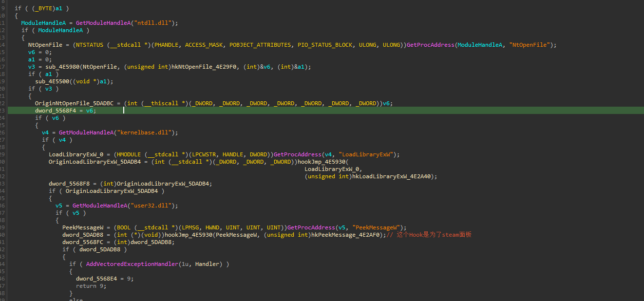Click the "kernelbase.dll" string literal
This screenshot has width=644, height=301.
pos(152,132)
